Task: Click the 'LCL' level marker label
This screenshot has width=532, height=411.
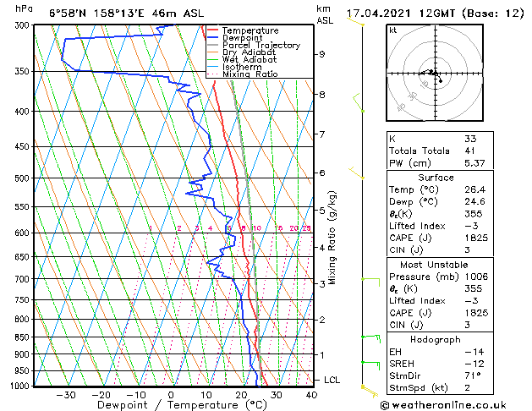Action: (332, 381)
